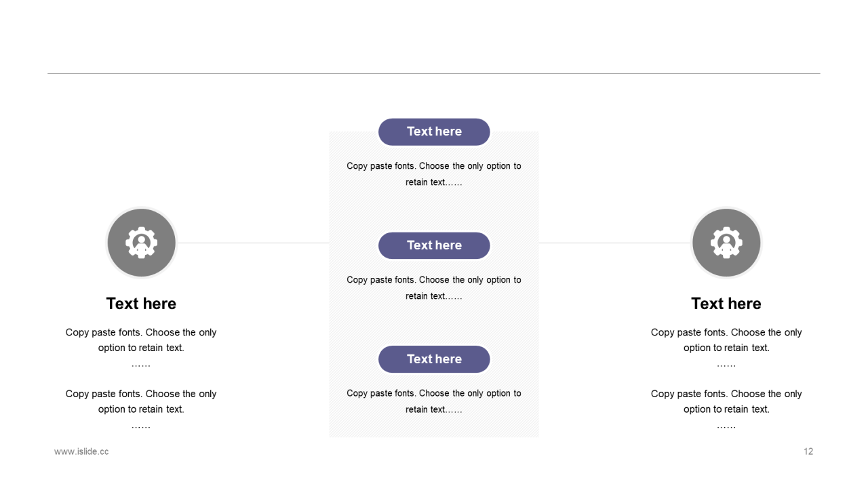Screen dimensions: 868x488
Task: Click first left column paragraph text
Action: [141, 348]
